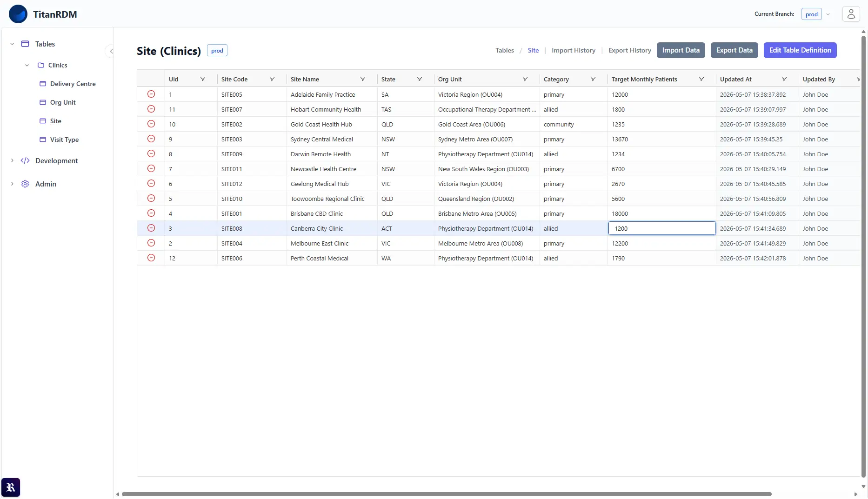Click the vertical scrollbar thumb
This screenshot has height=499, width=868.
coord(863,257)
